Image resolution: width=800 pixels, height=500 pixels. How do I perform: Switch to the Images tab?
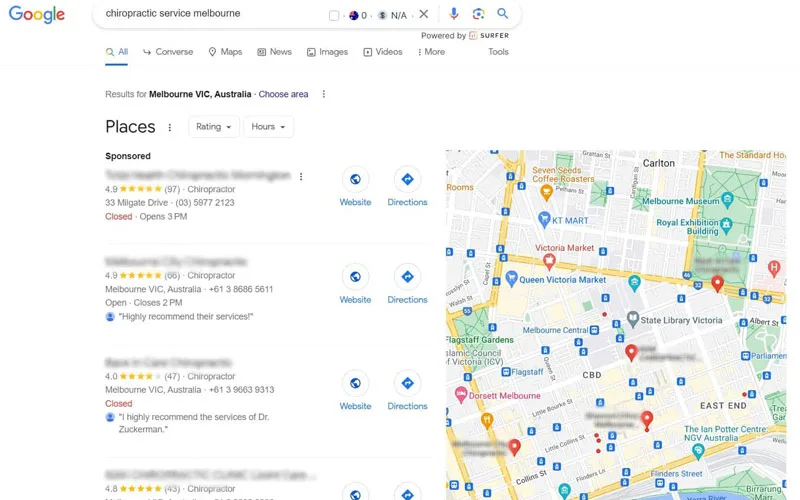327,52
